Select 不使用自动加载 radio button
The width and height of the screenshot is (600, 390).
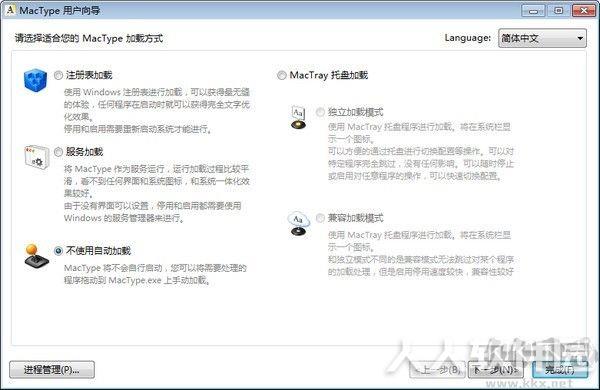(x=58, y=251)
